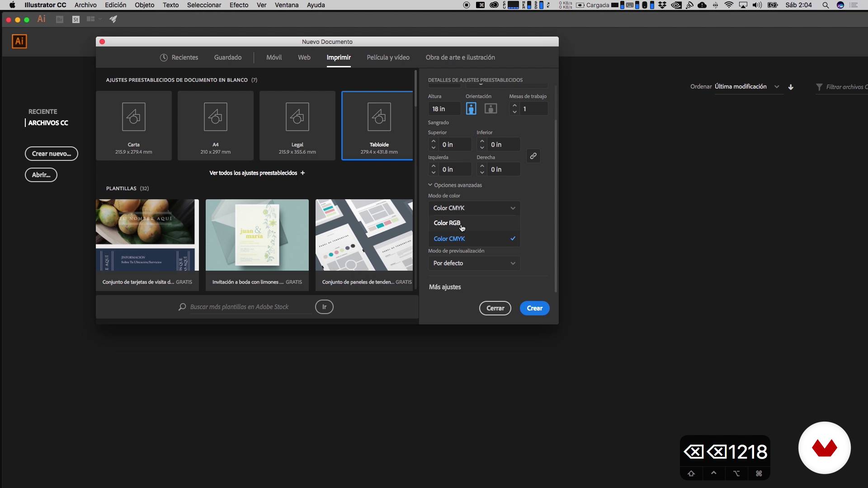Click the Abrir... button

click(41, 175)
